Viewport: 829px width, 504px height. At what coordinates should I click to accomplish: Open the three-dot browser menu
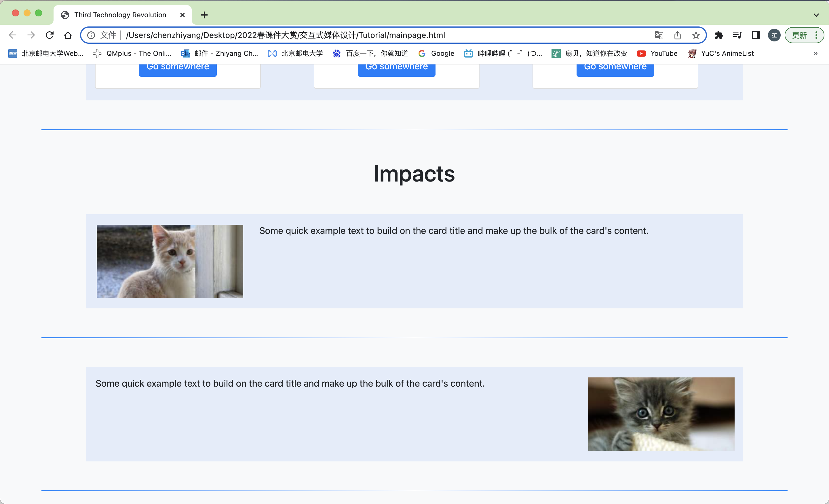tap(816, 35)
